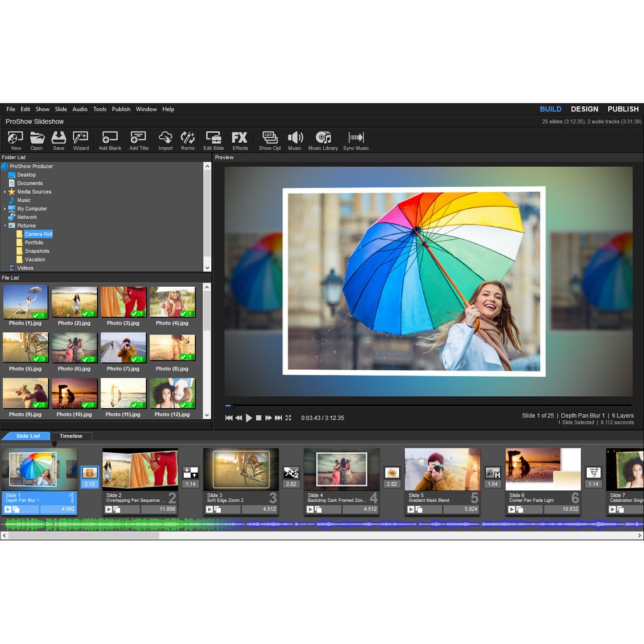Click the preview playback seek bar
Screen dimensions: 644x644
428,406
